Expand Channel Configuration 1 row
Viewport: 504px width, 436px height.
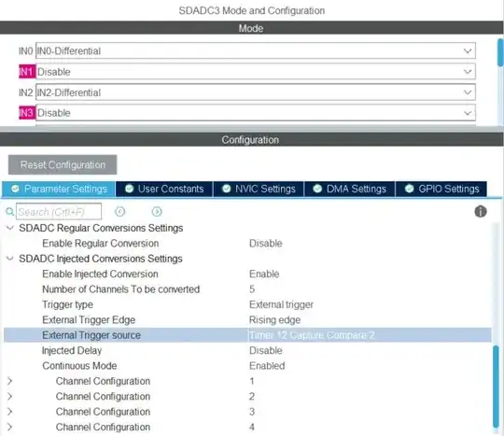[x=9, y=381]
